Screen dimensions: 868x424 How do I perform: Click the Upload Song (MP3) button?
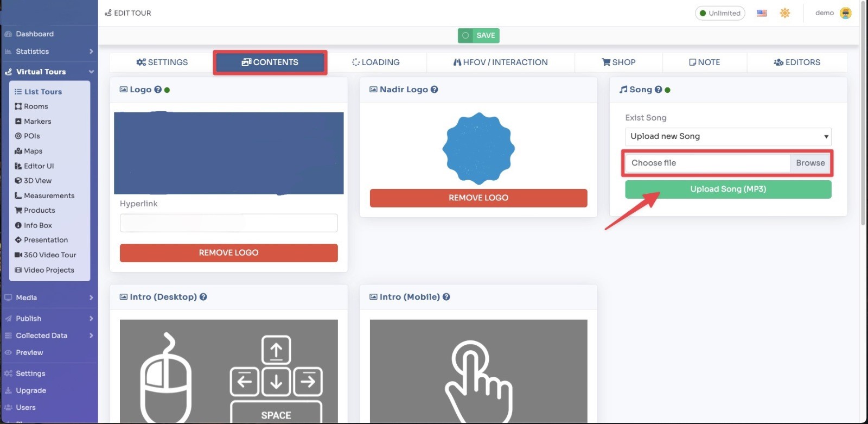727,189
